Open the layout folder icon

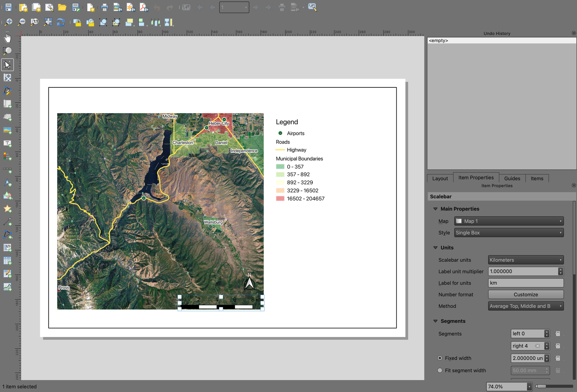coord(62,7)
